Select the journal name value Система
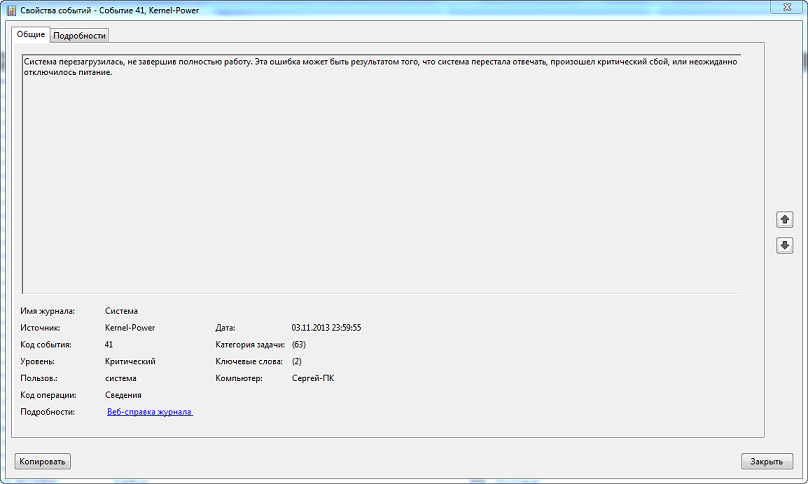Image resolution: width=808 pixels, height=484 pixels. [x=121, y=311]
